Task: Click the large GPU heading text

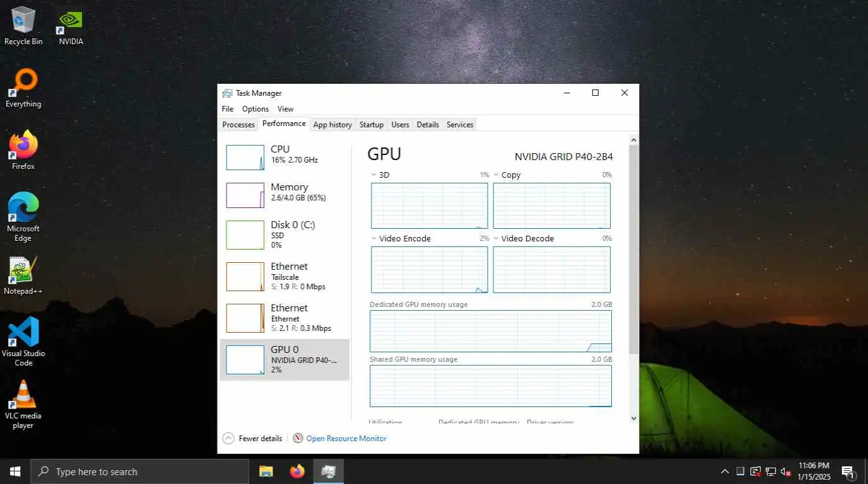Action: pos(384,154)
